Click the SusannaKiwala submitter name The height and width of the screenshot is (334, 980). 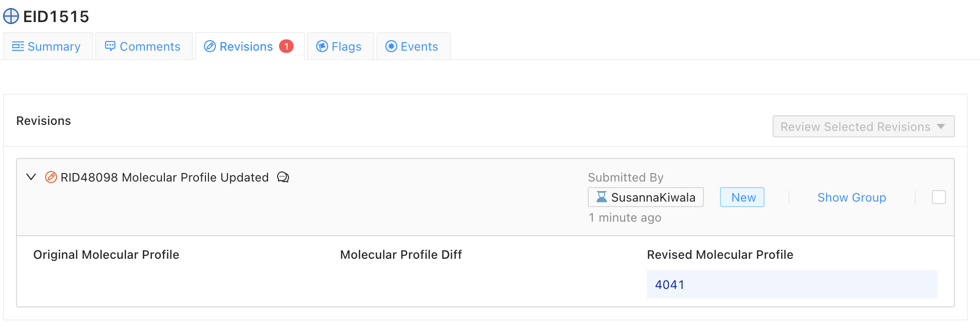(654, 197)
